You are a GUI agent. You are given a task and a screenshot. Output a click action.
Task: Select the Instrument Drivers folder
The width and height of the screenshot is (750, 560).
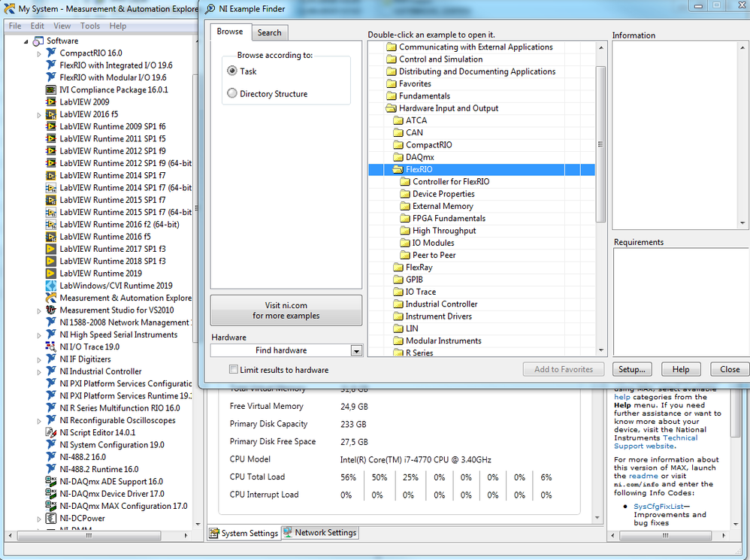click(x=438, y=316)
